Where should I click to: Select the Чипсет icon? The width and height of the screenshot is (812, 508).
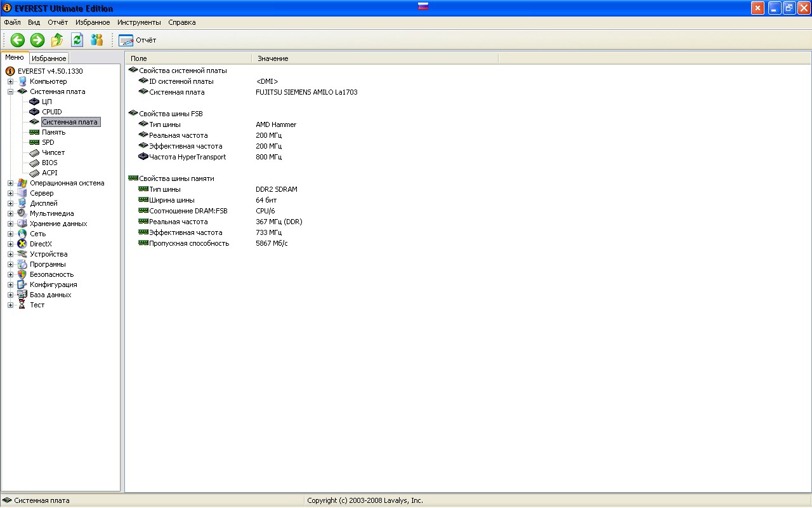point(34,152)
